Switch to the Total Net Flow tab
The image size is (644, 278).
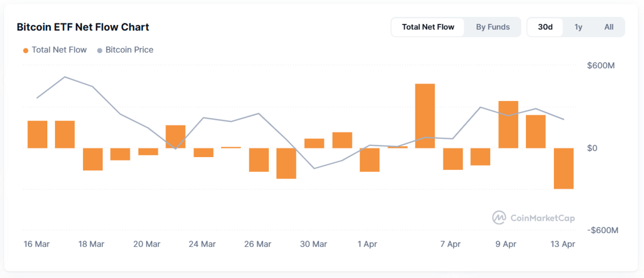(428, 27)
